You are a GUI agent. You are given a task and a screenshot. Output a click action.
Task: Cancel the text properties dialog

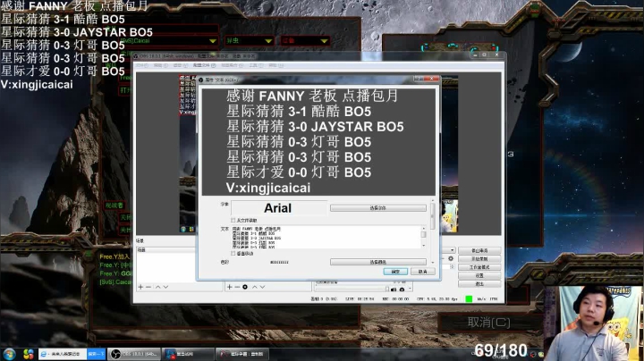point(422,272)
